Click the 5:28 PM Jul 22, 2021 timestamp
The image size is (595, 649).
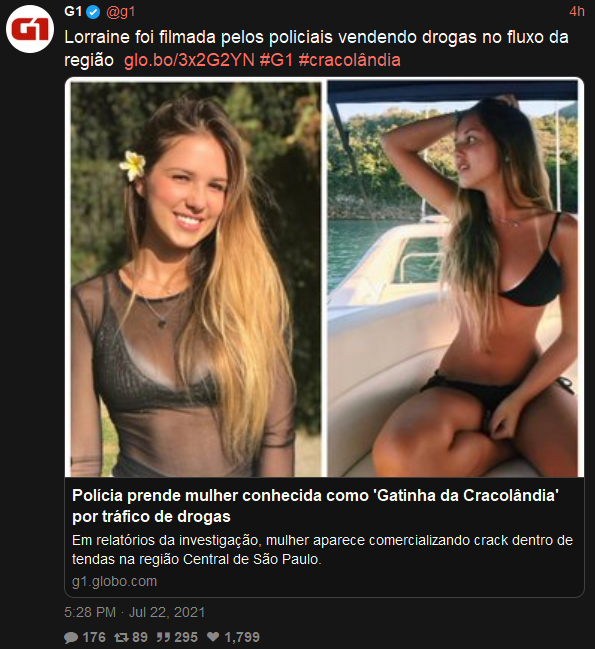point(134,612)
